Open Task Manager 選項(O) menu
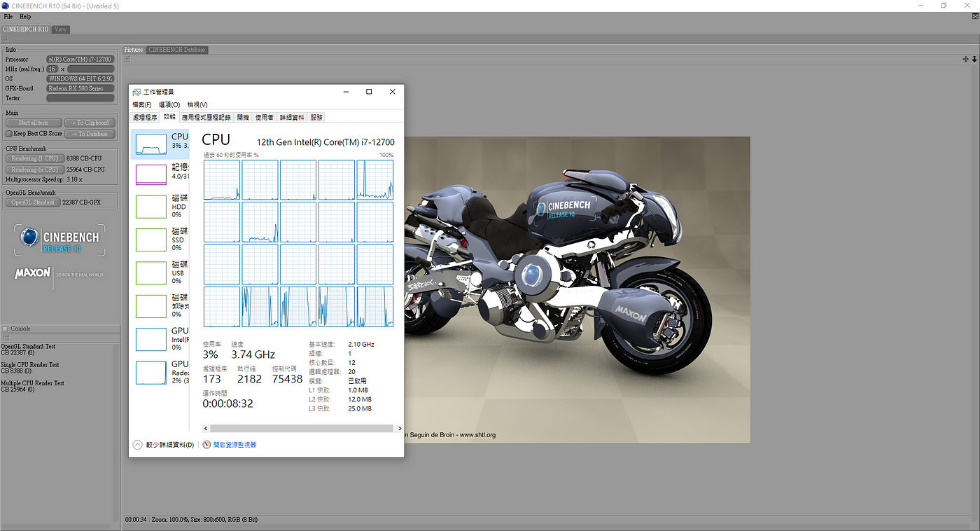This screenshot has width=980, height=531. [169, 104]
